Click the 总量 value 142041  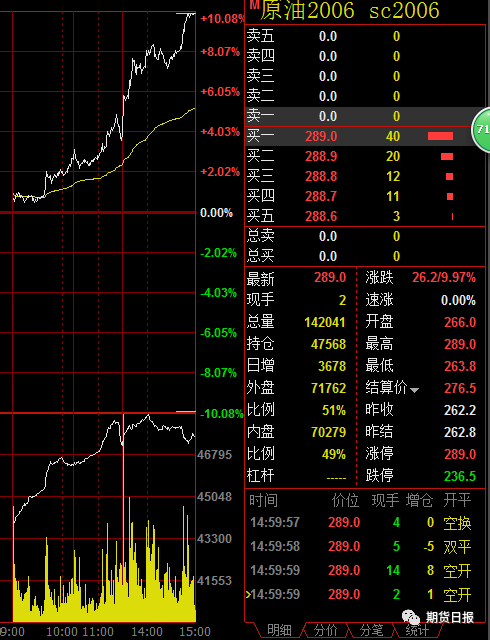325,322
